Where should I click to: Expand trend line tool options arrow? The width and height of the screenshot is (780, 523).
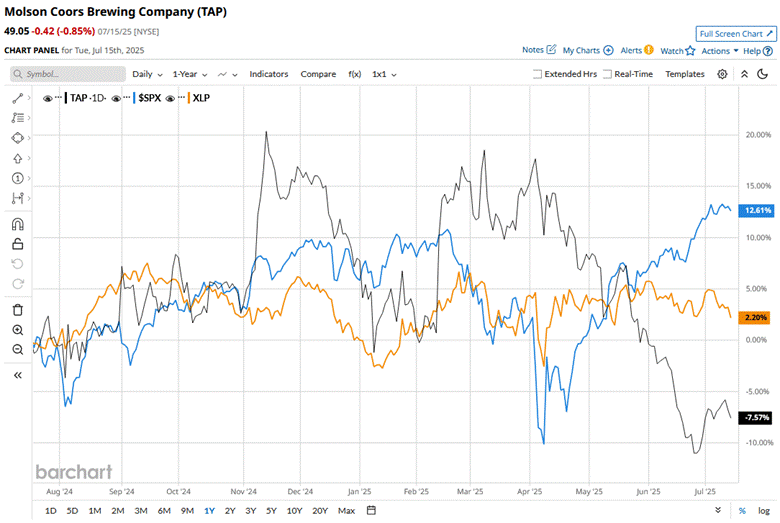click(29, 98)
